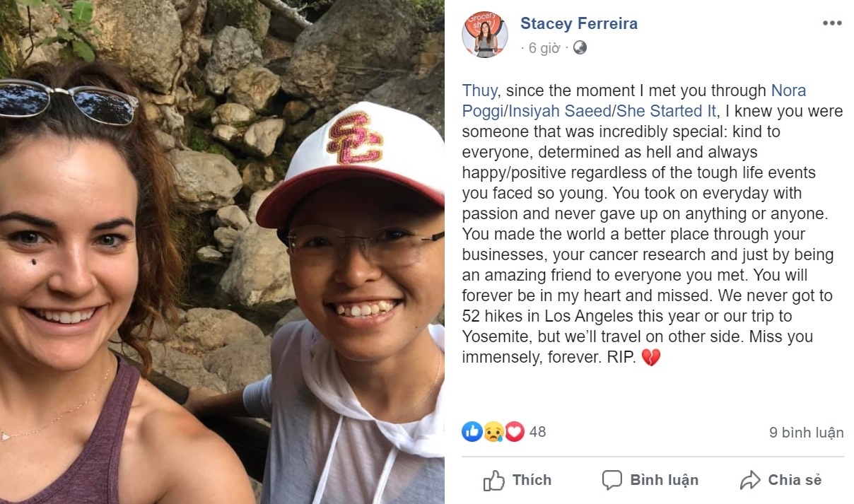Screen dimensions: 854x504
Task: Click the arrow Chia sẻ share icon
Action: point(749,481)
